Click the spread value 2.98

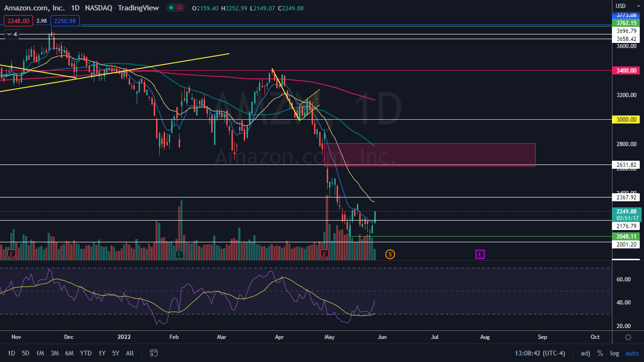coord(41,21)
